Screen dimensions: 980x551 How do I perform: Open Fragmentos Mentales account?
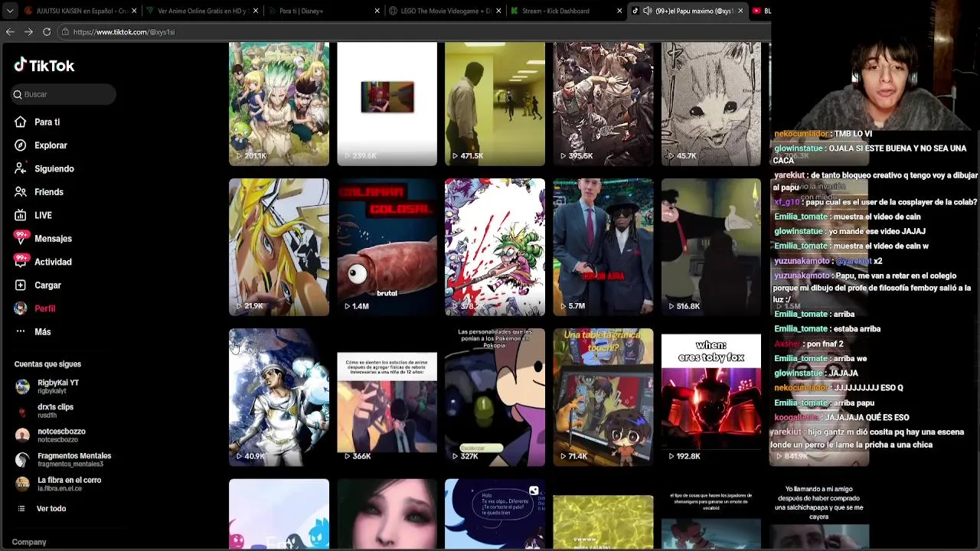click(x=74, y=459)
